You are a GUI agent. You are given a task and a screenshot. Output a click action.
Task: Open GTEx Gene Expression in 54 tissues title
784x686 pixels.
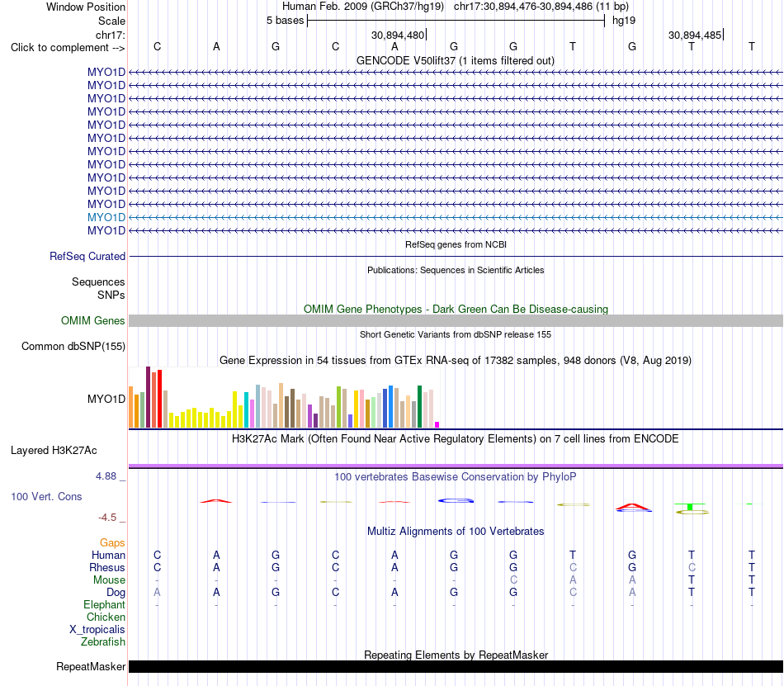click(456, 361)
